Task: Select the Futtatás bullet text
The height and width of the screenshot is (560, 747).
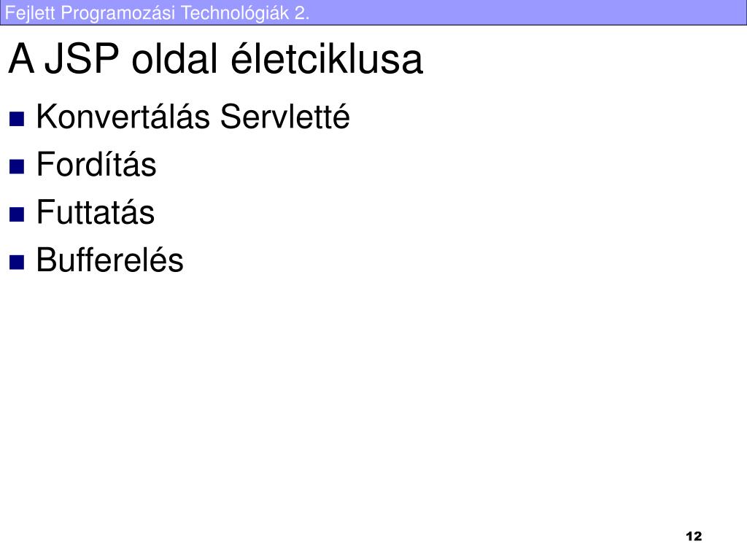Action: [96, 212]
